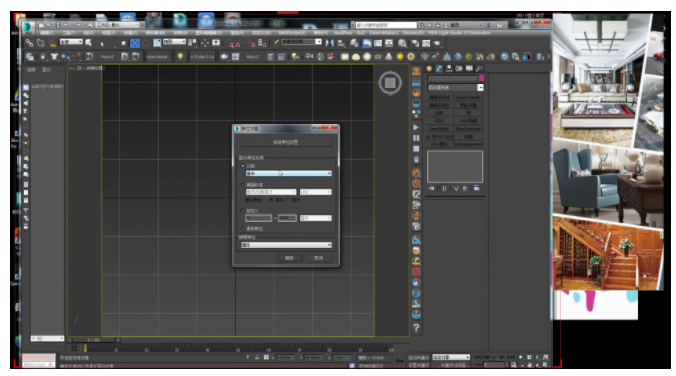Choose Feet as default units radio
Viewport: 676px width, 376px height.
click(x=271, y=200)
